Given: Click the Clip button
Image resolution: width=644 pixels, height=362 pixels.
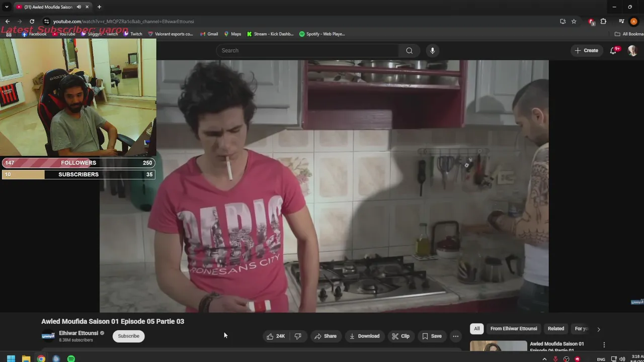Looking at the screenshot, I should coord(400,336).
